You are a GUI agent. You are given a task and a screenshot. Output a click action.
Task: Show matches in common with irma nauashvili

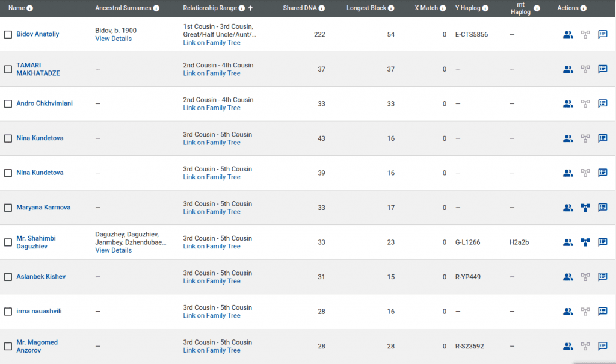[x=567, y=312]
